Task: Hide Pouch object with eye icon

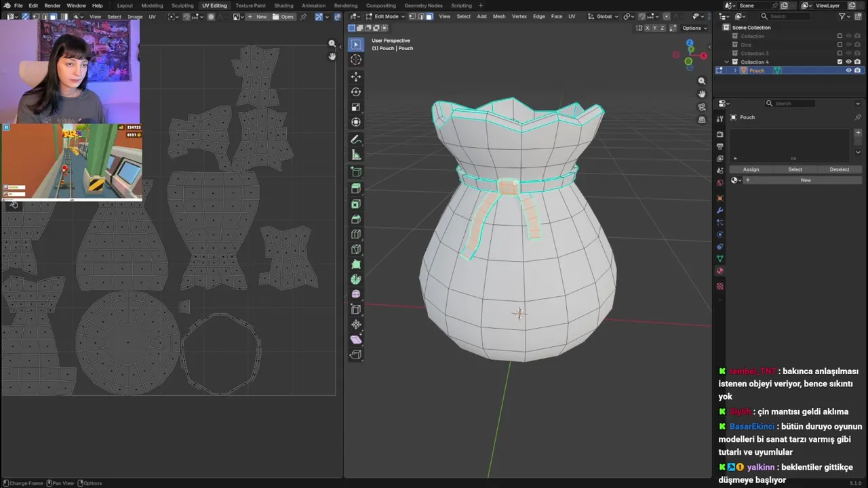Action: point(848,70)
